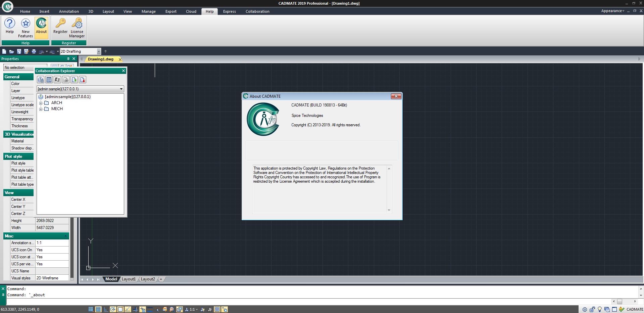Customize quick access toolbar arrow

pos(105,51)
